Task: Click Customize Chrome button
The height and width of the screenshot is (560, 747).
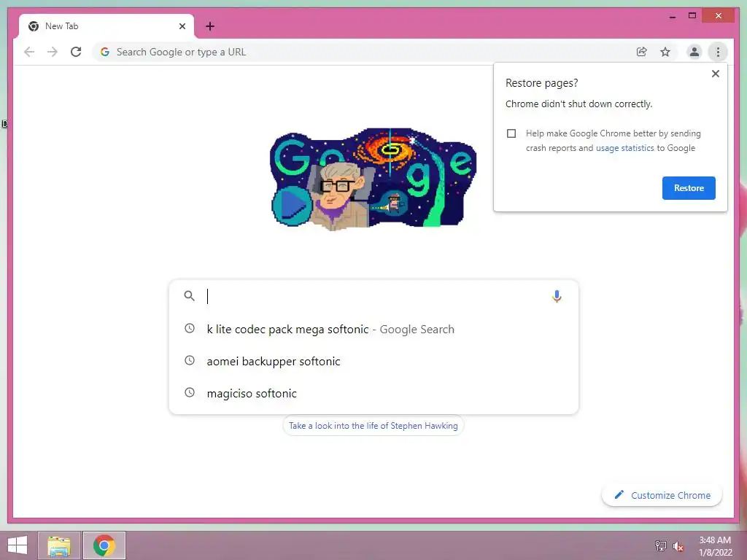Action: point(662,495)
